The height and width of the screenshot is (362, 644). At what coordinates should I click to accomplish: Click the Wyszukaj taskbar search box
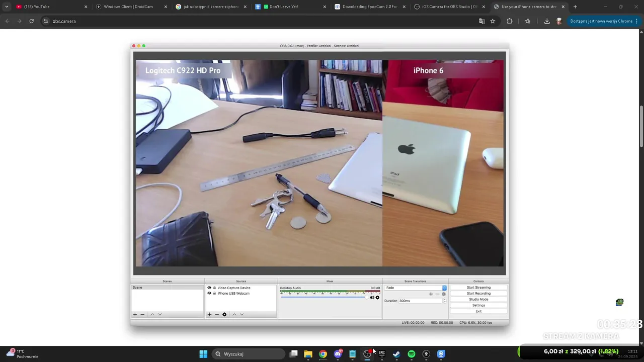click(x=248, y=354)
